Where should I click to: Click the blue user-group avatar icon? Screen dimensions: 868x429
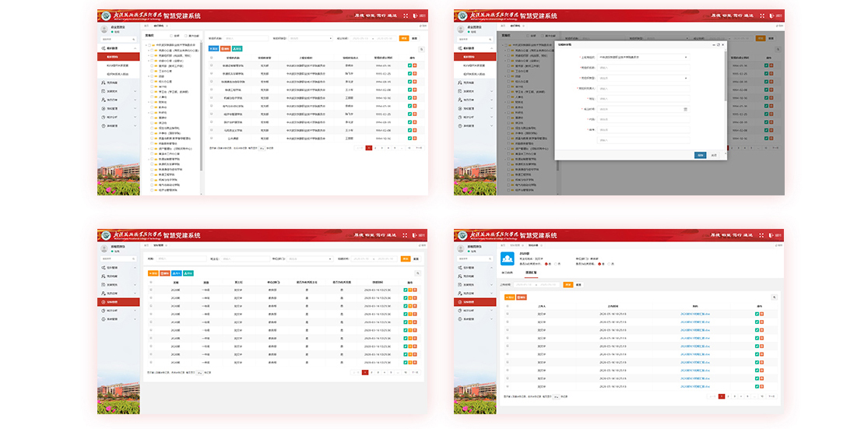pyautogui.click(x=507, y=260)
